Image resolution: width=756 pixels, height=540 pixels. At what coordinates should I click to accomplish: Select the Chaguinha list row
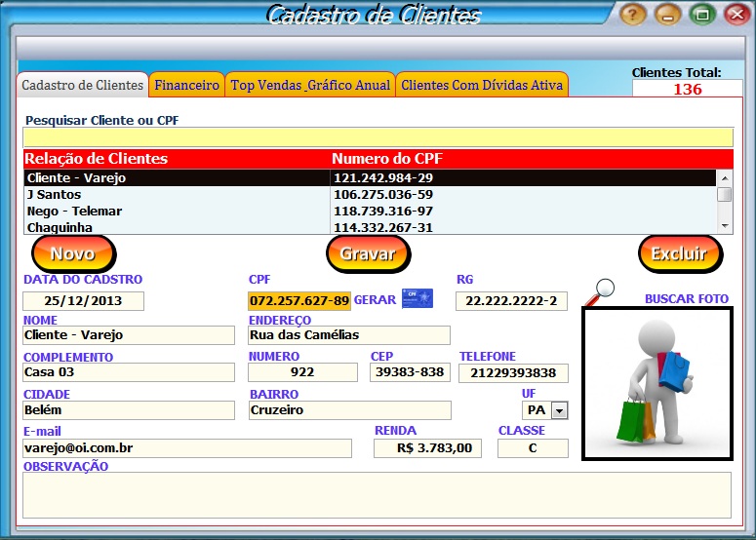(370, 227)
